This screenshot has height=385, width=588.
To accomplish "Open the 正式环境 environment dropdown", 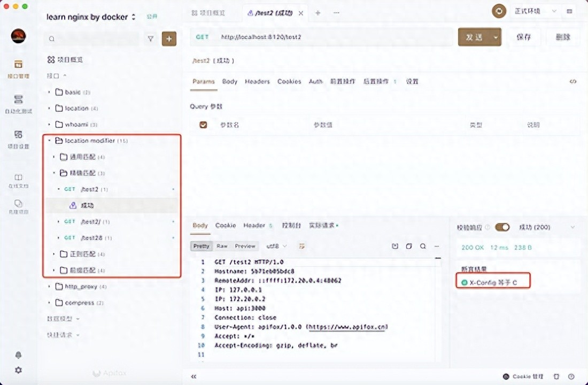I will click(x=535, y=11).
